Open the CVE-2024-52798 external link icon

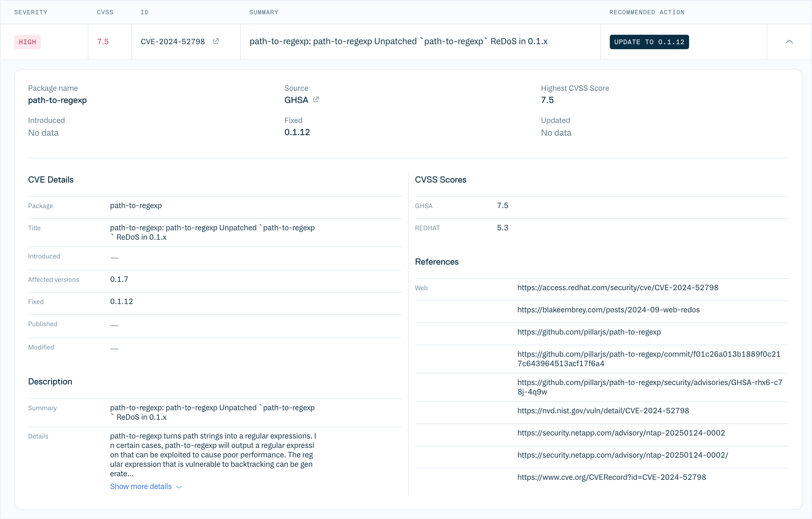[216, 41]
